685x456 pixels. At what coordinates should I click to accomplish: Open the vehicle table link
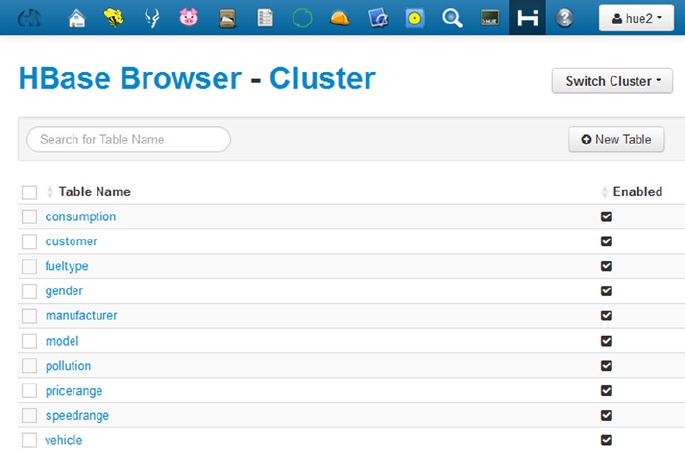[64, 440]
